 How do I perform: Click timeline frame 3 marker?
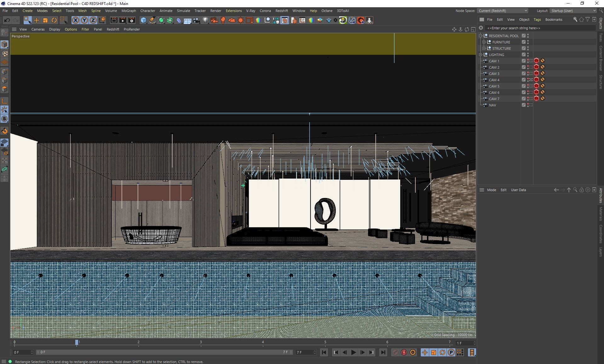tap(201, 342)
